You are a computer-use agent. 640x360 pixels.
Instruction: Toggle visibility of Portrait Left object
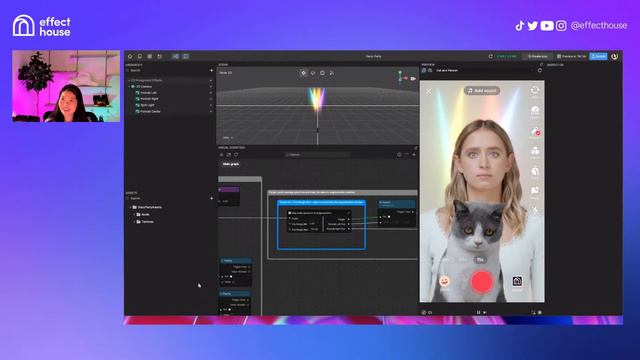(211, 93)
